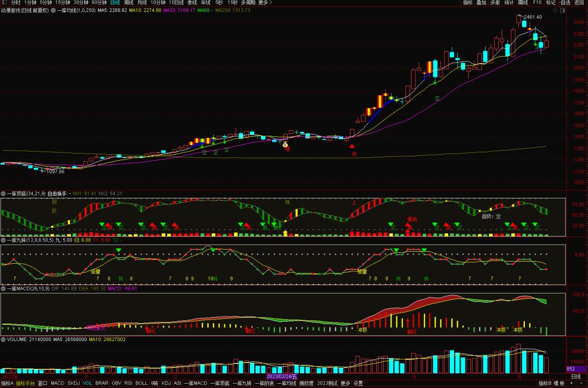Image resolution: width=588 pixels, height=388 pixels.
Task: Open the 多股 multi-stock menu
Action: click(x=495, y=2)
